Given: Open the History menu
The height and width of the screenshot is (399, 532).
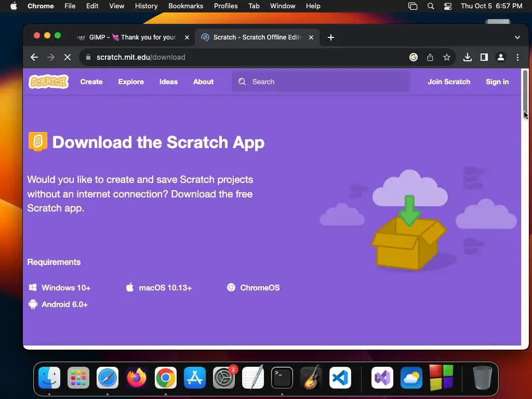Looking at the screenshot, I should (x=146, y=6).
